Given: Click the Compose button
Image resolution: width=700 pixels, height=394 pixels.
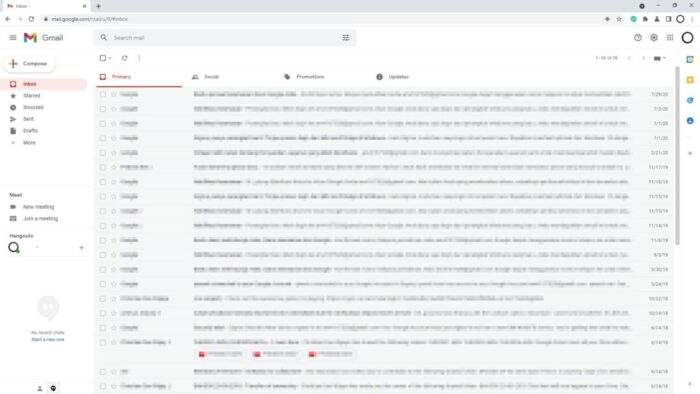Looking at the screenshot, I should click(x=29, y=64).
